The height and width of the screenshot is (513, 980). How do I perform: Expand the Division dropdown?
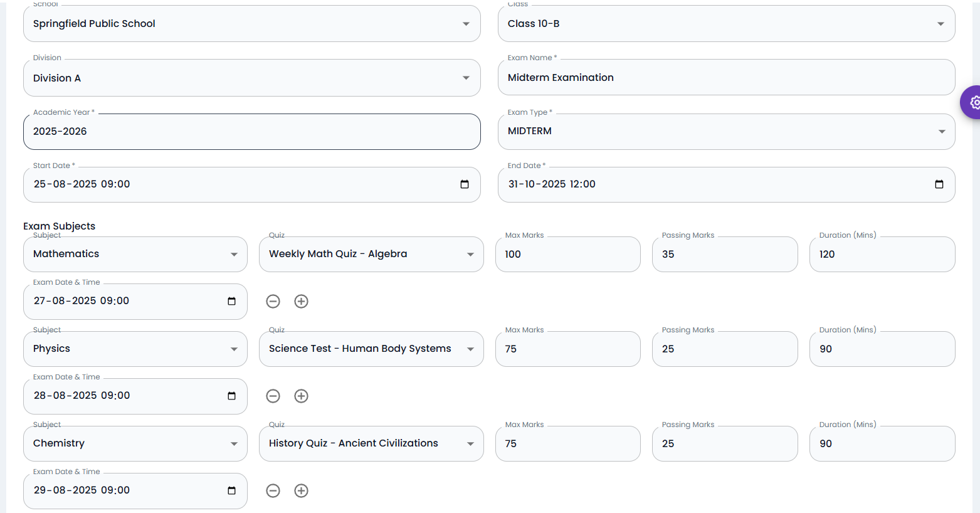(466, 78)
